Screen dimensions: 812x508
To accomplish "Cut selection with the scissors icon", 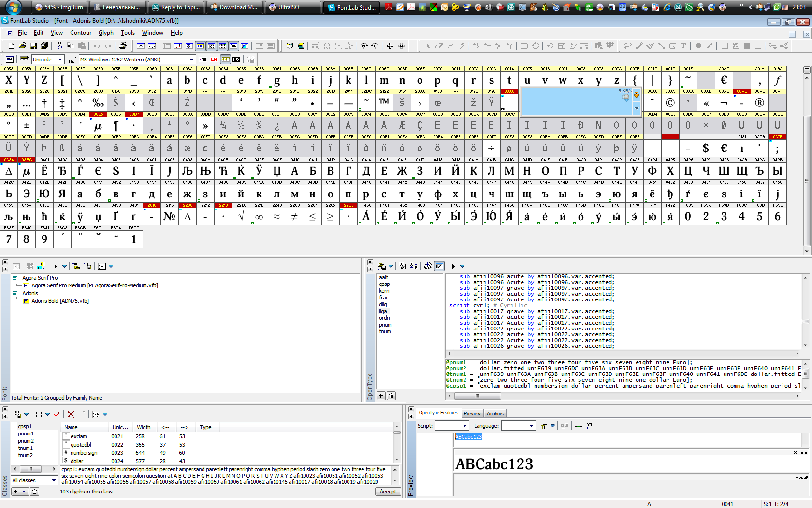I will point(59,46).
